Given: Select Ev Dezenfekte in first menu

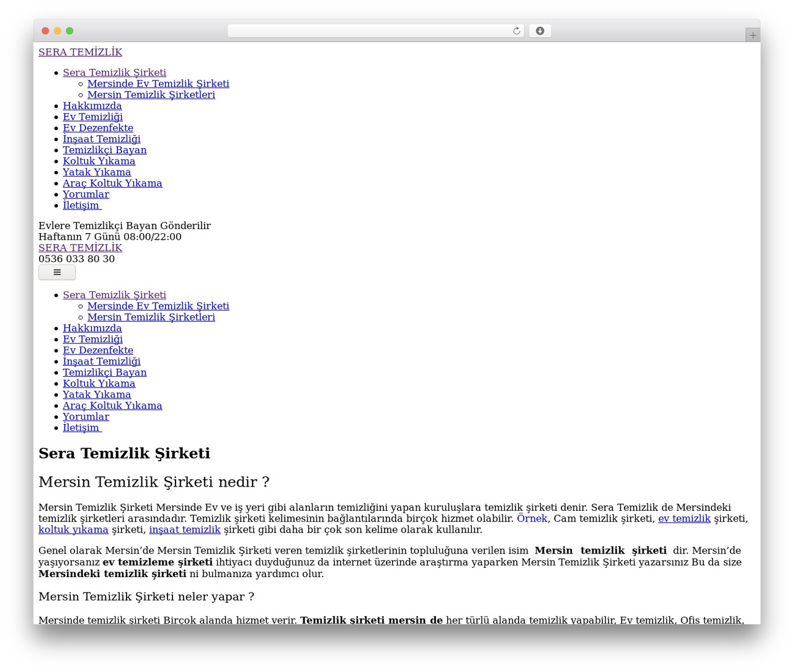Looking at the screenshot, I should click(x=98, y=128).
